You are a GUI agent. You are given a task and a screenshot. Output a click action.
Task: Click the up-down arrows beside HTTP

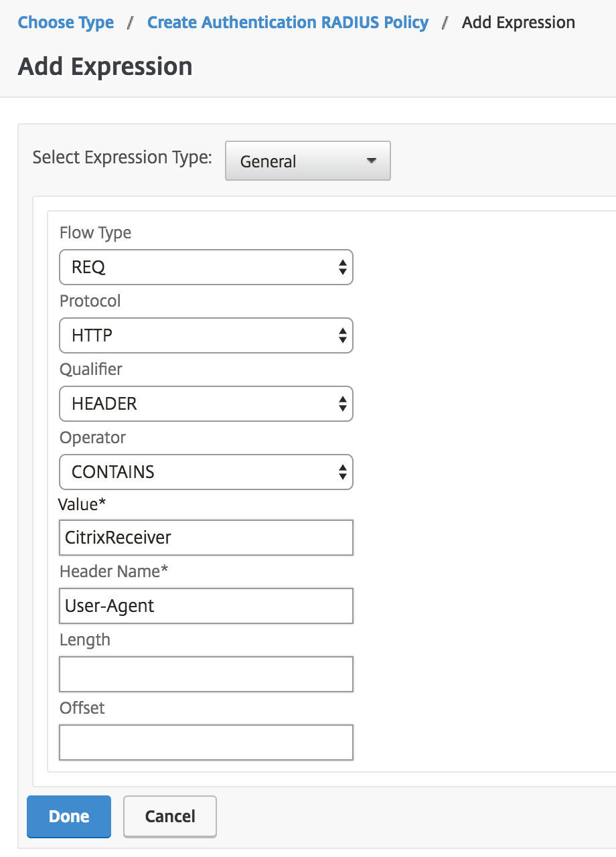pos(344,335)
